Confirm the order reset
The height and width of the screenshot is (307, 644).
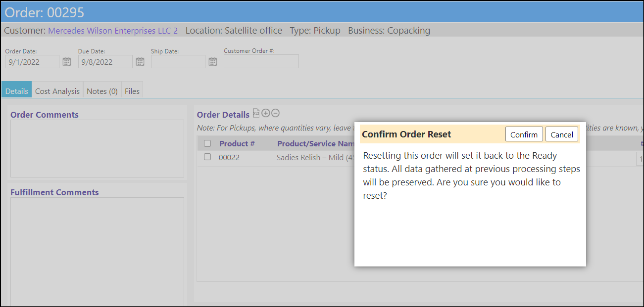point(524,134)
